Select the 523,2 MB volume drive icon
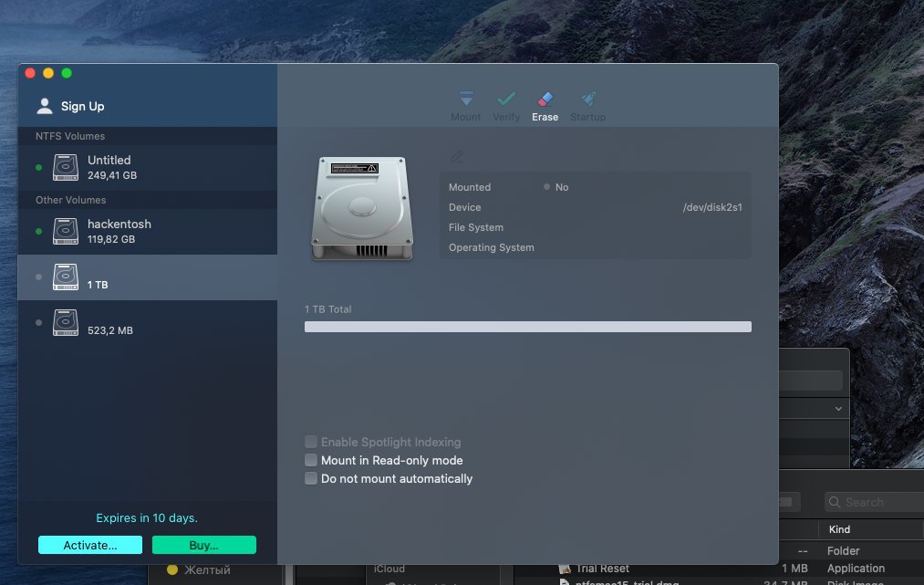Screen dimensions: 924x585 point(66,323)
